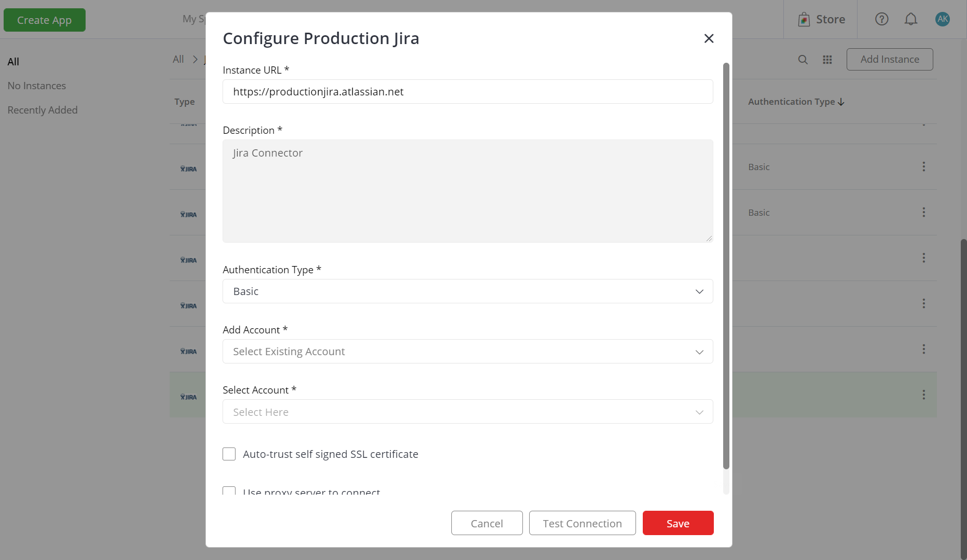Image resolution: width=967 pixels, height=560 pixels.
Task: Select the No Instances filter
Action: tap(37, 86)
